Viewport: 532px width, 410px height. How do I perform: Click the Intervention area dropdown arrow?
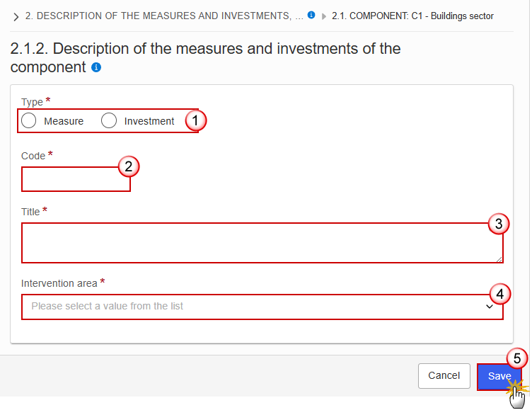coord(490,307)
